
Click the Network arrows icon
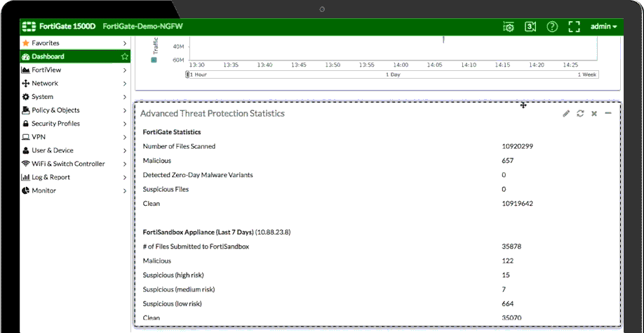(x=26, y=84)
